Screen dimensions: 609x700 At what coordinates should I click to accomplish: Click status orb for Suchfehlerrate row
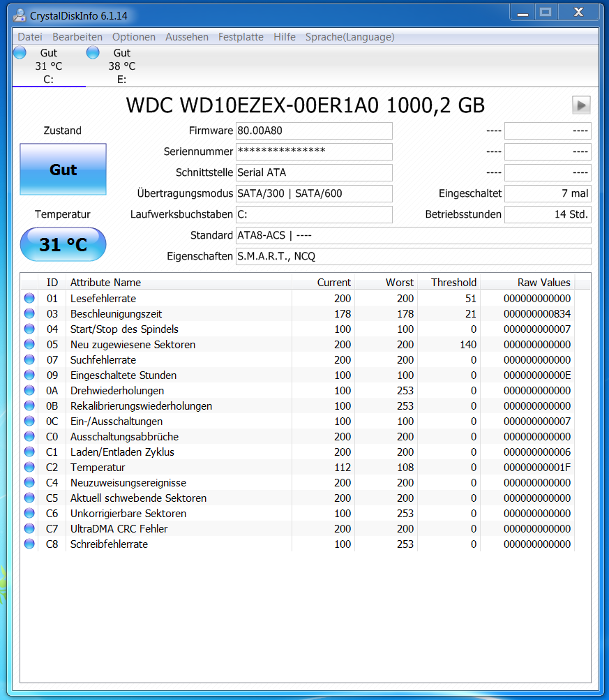click(x=29, y=359)
